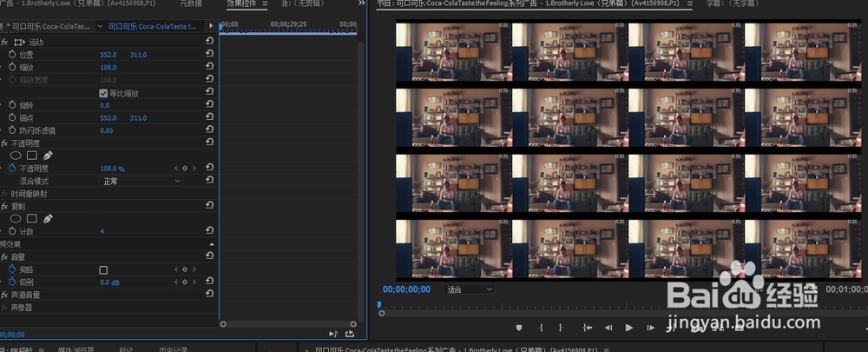This screenshot has height=352, width=868.
Task: Reset the 缩放 scale parameter
Action: point(210,67)
